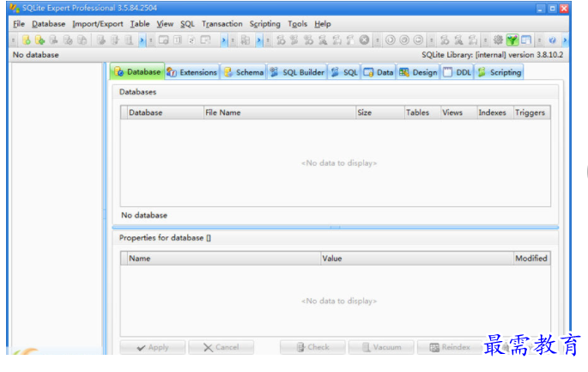Screen dimensions: 588x372
Task: Open the Help menu
Action: (323, 24)
